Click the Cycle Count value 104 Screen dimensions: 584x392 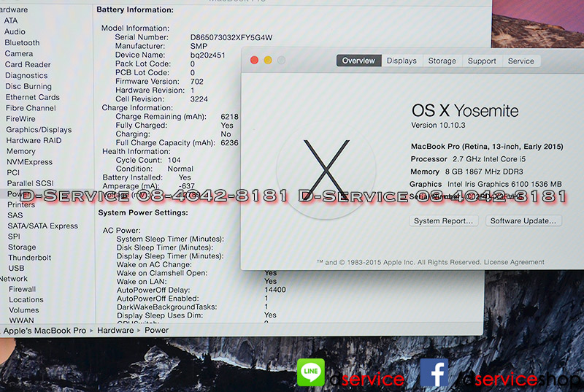(x=174, y=160)
